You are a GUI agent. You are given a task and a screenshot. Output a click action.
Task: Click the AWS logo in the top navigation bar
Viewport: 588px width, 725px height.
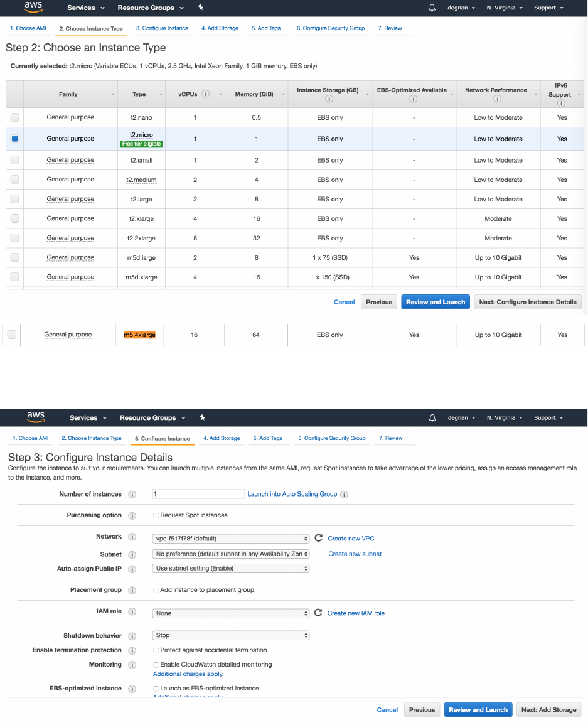[x=33, y=7]
